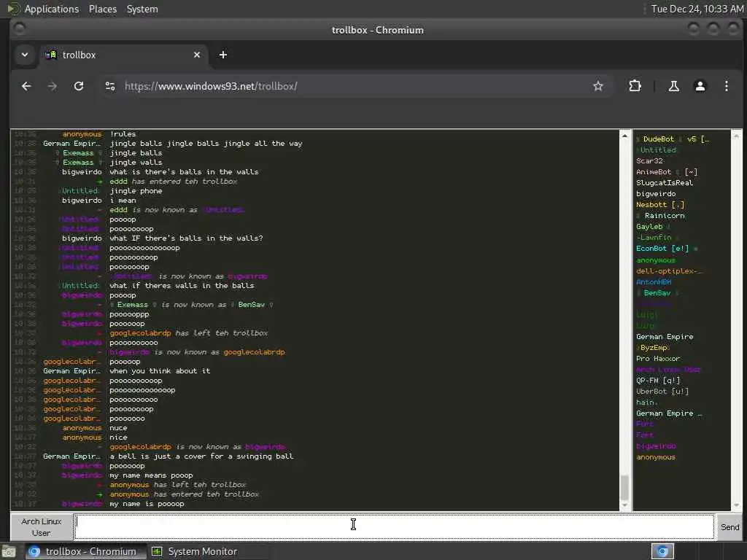747x560 pixels.
Task: Click the '!rules' chat message
Action: [123, 134]
